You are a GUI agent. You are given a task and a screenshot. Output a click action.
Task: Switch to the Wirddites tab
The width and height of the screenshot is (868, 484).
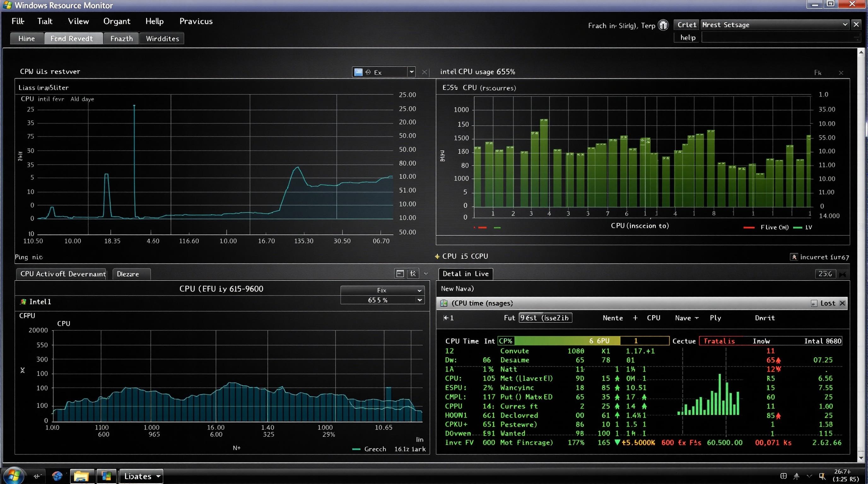(162, 38)
